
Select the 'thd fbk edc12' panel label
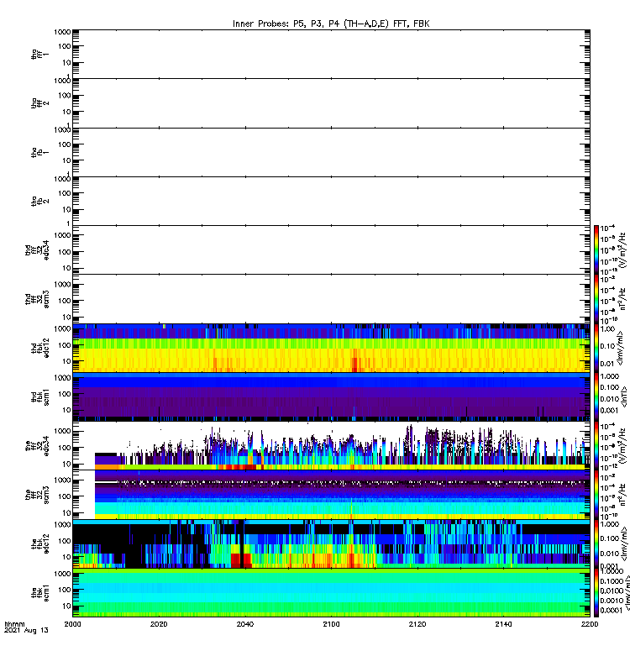(40, 348)
